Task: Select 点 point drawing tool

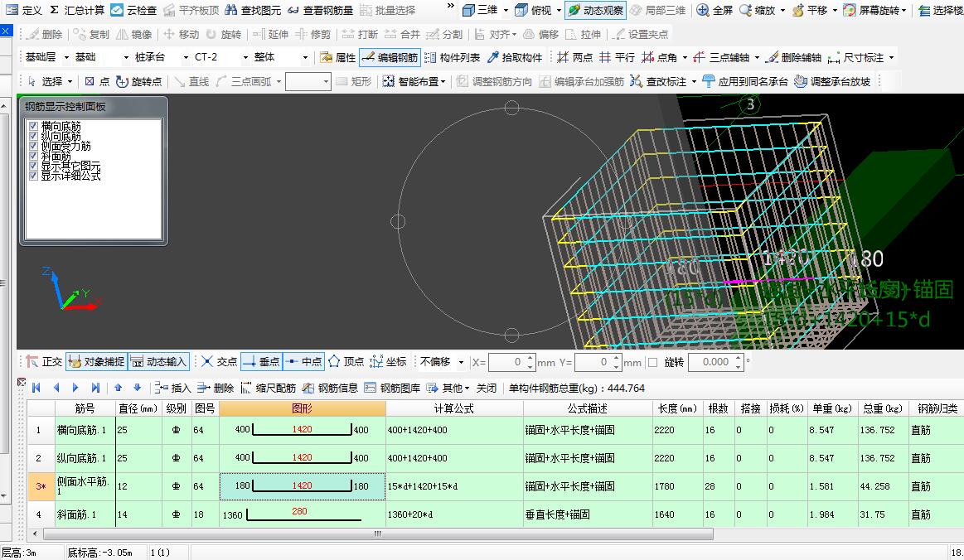Action: (x=97, y=81)
